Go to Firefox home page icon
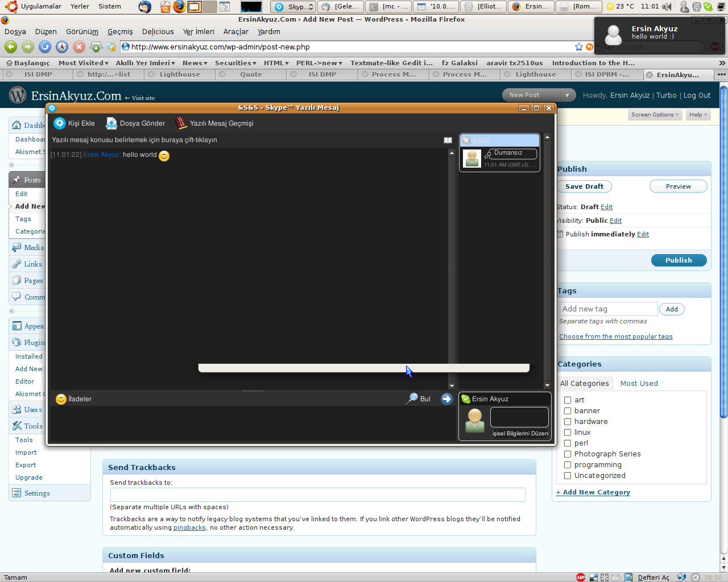Image resolution: width=728 pixels, height=582 pixels. 62,47
